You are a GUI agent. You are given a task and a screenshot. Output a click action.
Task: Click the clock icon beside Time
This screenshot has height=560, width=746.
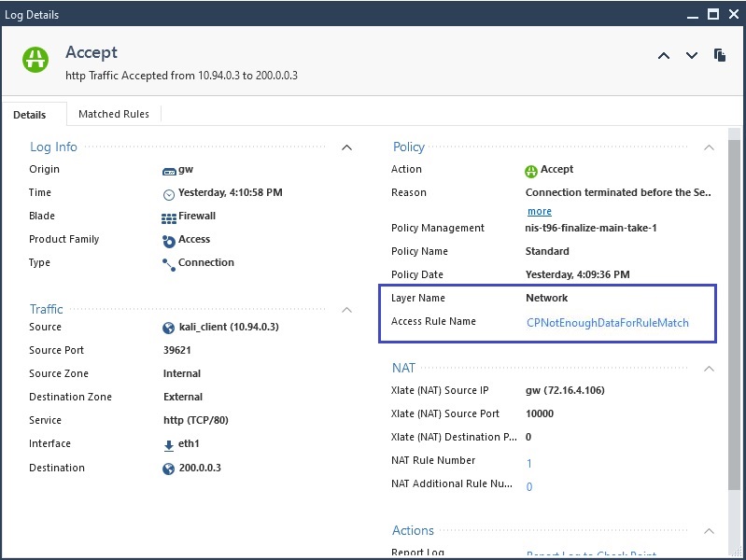tap(169, 194)
